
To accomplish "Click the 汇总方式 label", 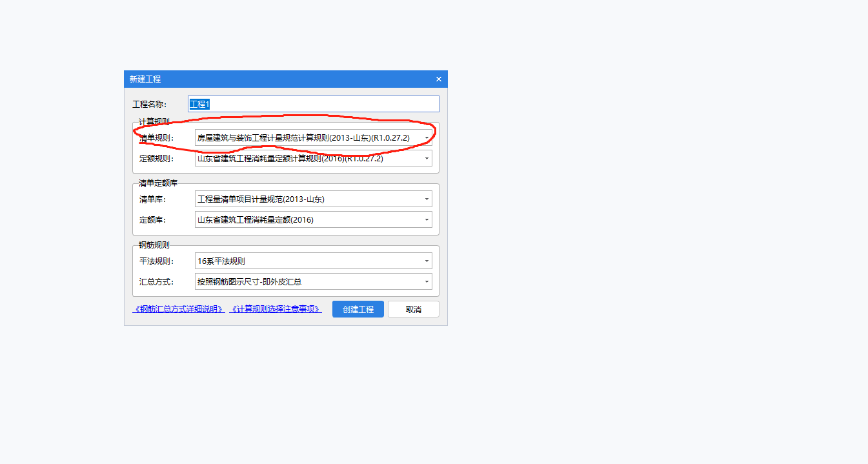I will pyautogui.click(x=157, y=281).
